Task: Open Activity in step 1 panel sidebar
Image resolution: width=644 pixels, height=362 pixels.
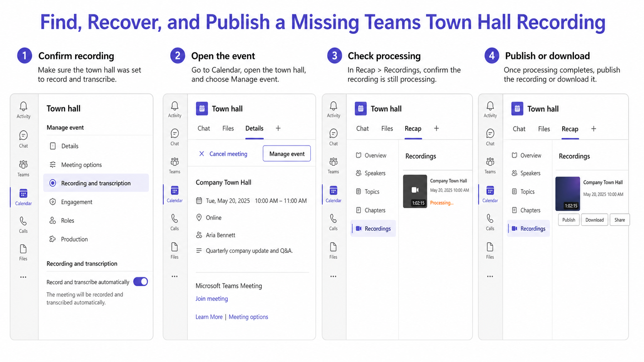Action: 23,110
